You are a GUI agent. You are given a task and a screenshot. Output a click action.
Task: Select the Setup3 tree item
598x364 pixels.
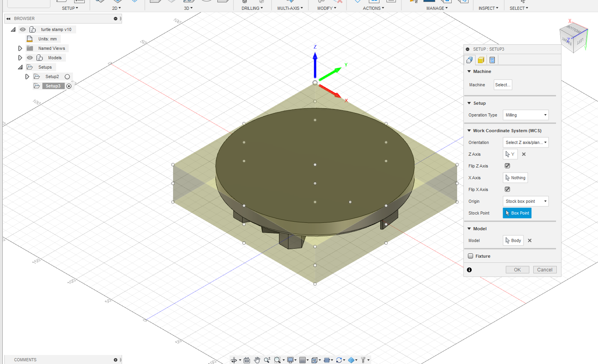pos(53,86)
